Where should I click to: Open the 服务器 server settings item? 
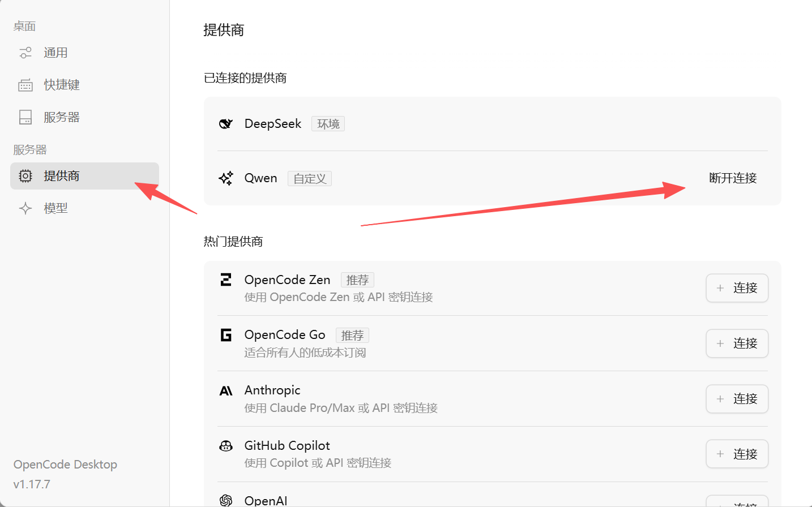84,117
